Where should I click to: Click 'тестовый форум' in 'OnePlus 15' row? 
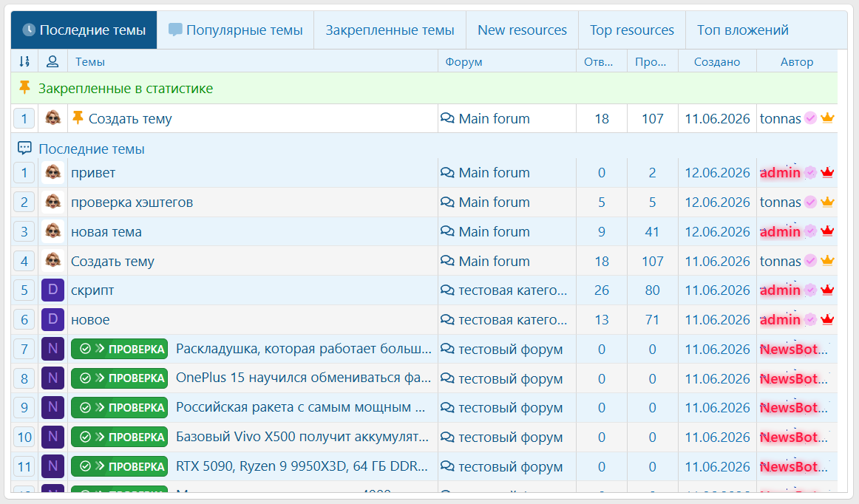511,378
